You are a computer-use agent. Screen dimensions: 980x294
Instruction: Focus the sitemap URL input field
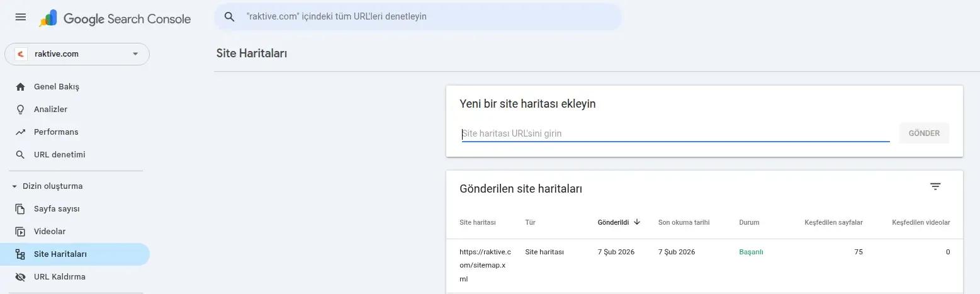click(675, 133)
